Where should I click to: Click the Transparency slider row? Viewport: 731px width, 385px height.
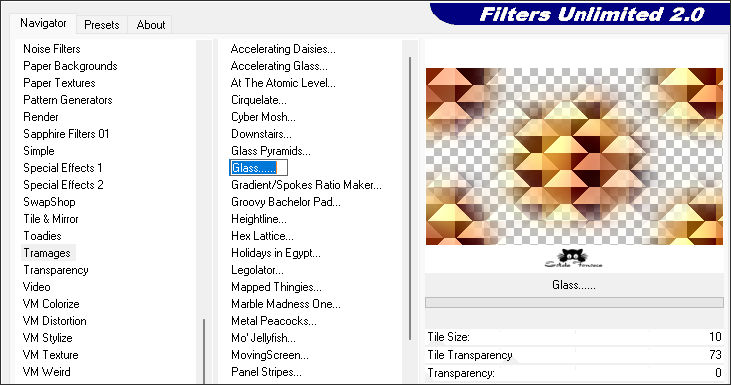coord(574,373)
